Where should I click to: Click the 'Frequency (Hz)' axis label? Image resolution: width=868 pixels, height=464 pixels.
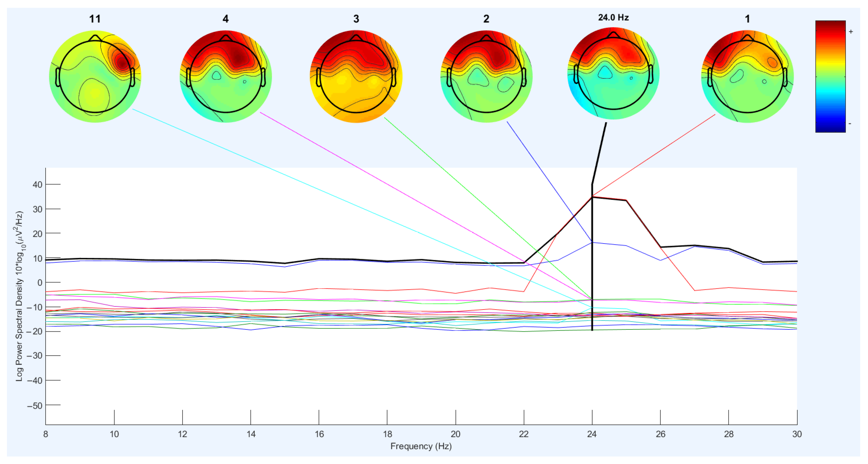point(421,446)
